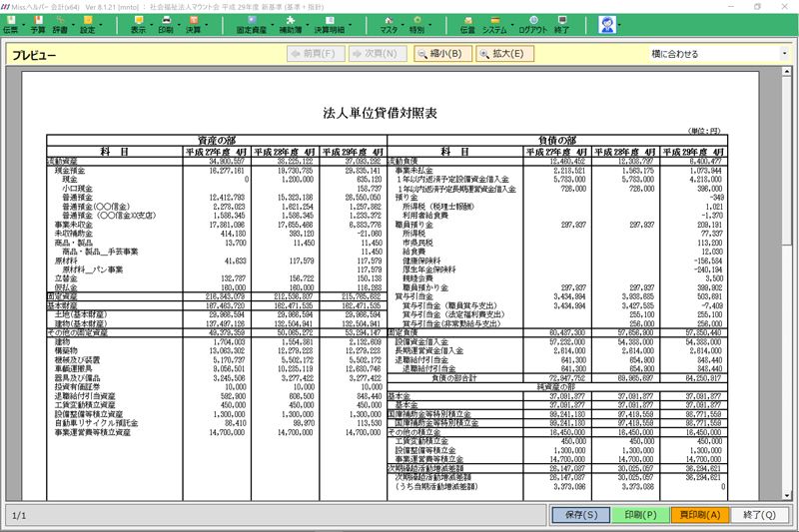This screenshot has width=799, height=532.
Task: Click the プレビュー panel heading
Action: click(34, 55)
